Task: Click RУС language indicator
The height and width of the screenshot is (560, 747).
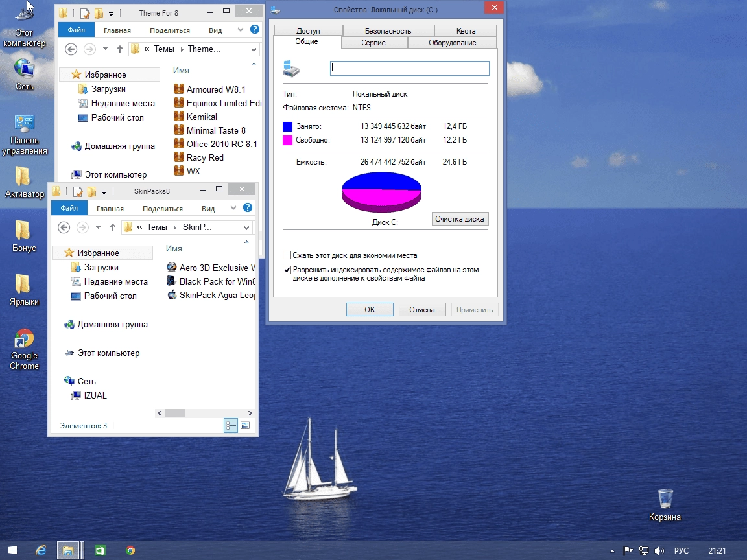Action: coord(682,551)
